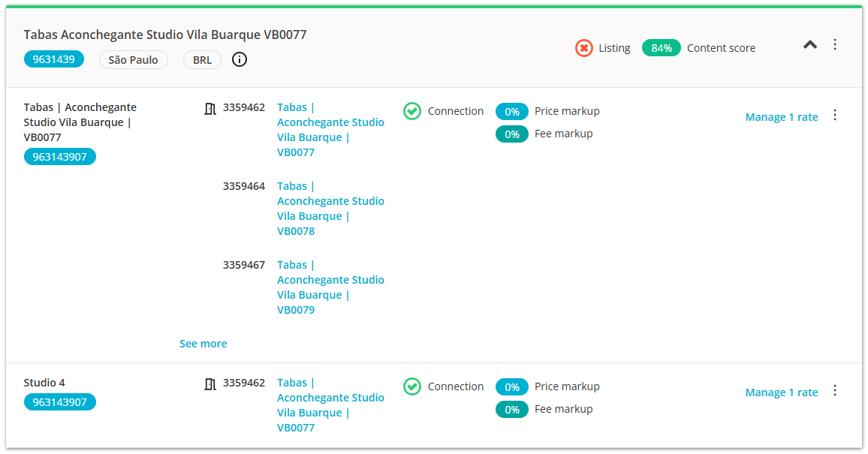Viewport: 868px width, 454px height.
Task: Click badge 963143907 under Tabas Aconchegante Studio
Action: [60, 157]
